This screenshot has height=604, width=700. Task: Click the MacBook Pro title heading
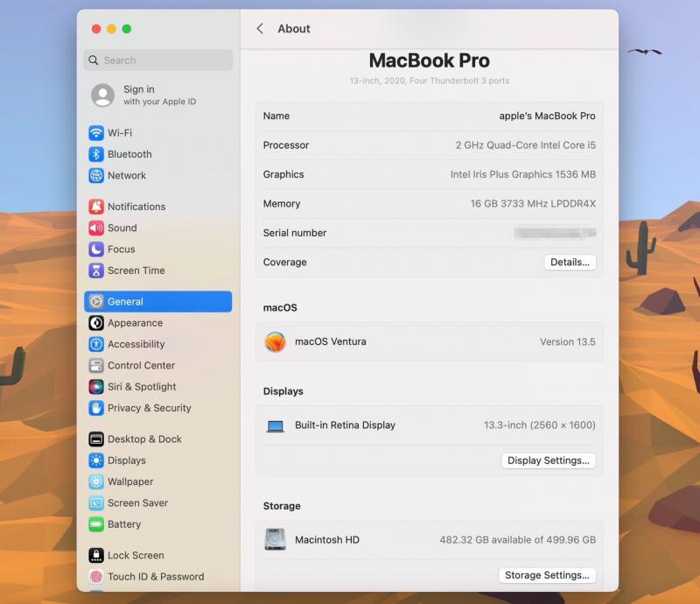(x=429, y=60)
